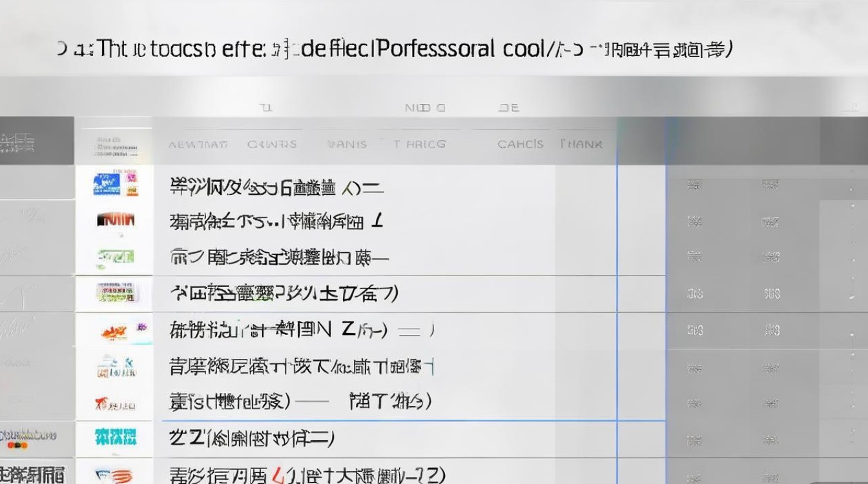Select the CAHCIS column header tab
868x484 pixels.
pyautogui.click(x=520, y=145)
